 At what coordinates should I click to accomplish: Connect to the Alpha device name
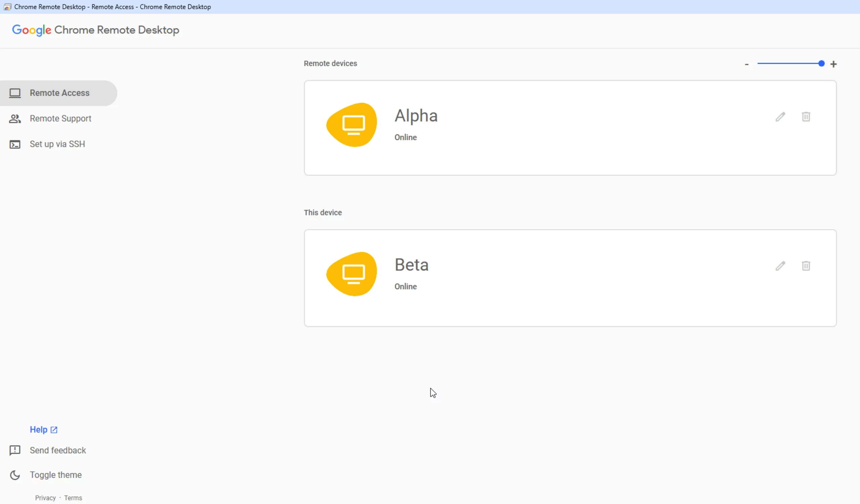pyautogui.click(x=416, y=116)
